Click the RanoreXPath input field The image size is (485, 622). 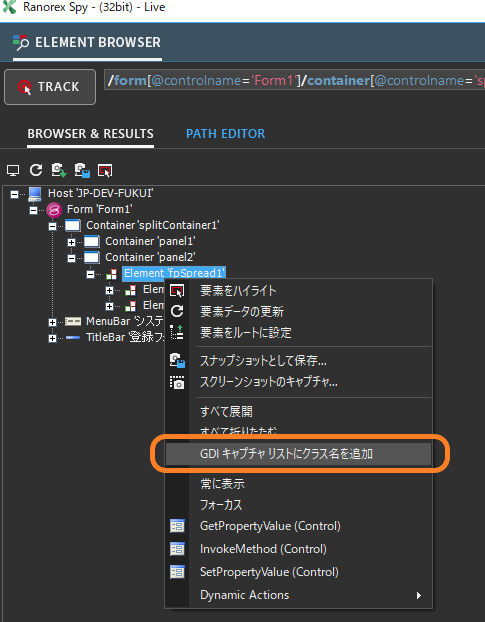[x=294, y=81]
